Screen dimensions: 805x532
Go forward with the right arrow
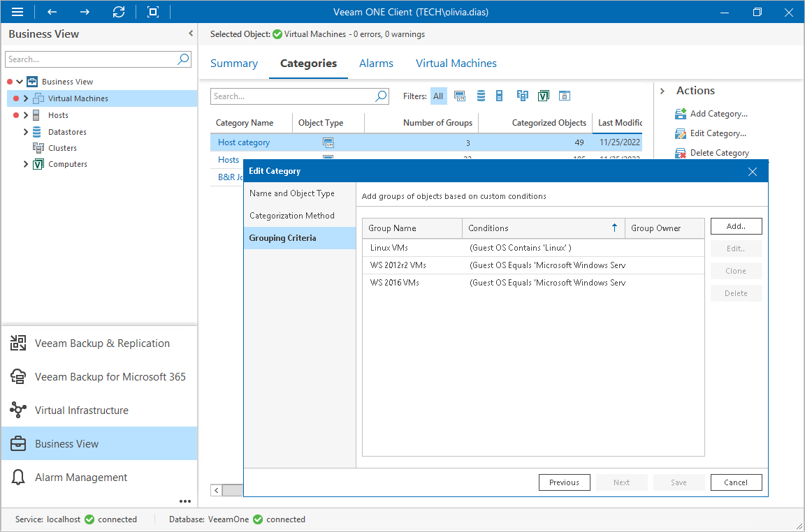85,12
